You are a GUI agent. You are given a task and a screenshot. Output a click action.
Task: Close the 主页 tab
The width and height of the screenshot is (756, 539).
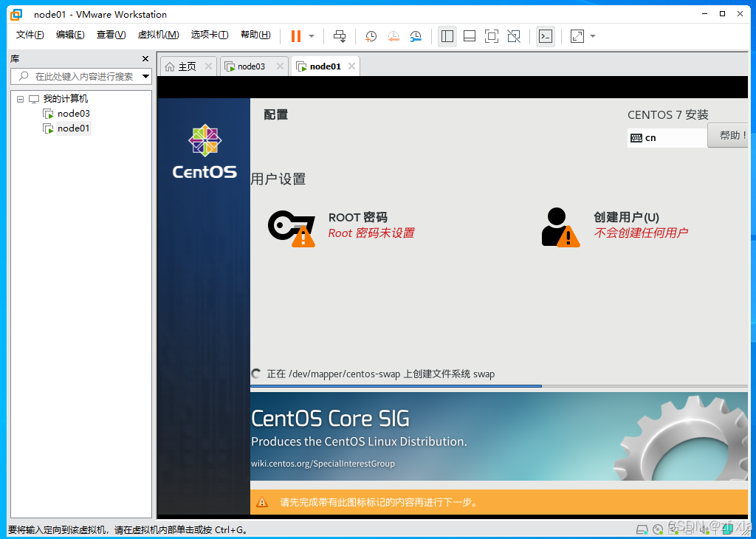pyautogui.click(x=208, y=66)
